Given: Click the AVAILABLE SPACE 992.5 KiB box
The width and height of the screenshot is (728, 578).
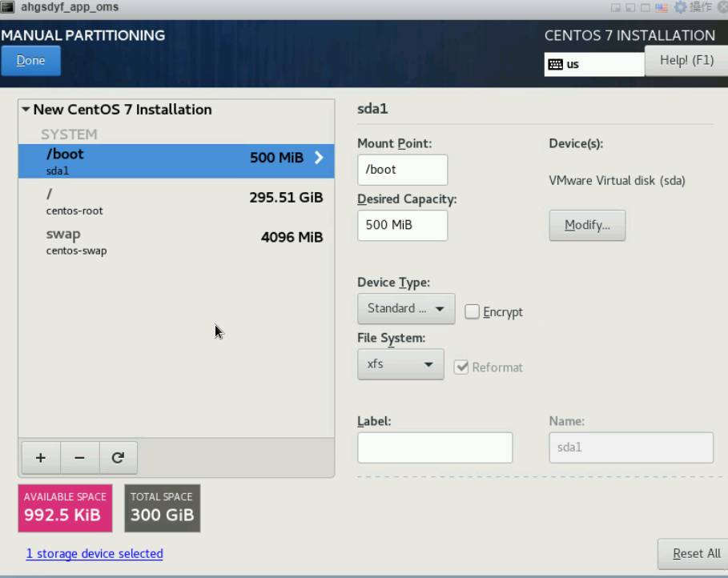Looking at the screenshot, I should pyautogui.click(x=65, y=508).
